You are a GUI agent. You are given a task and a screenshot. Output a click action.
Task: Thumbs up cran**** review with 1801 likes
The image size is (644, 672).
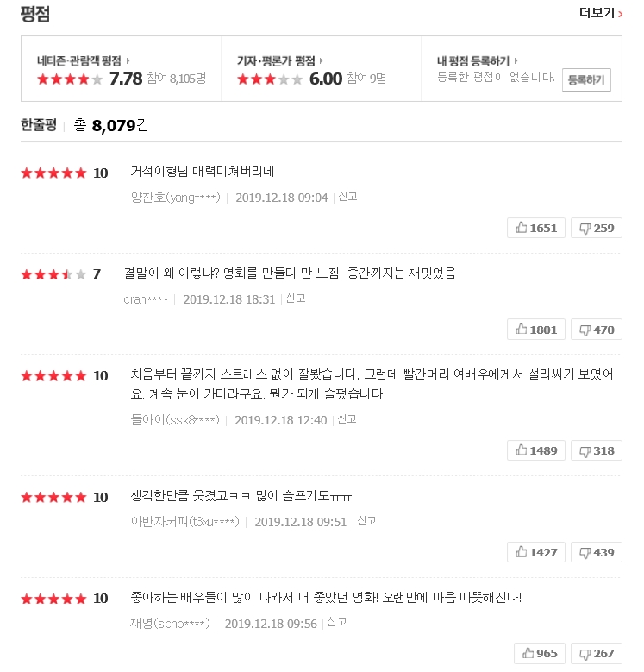click(x=537, y=329)
